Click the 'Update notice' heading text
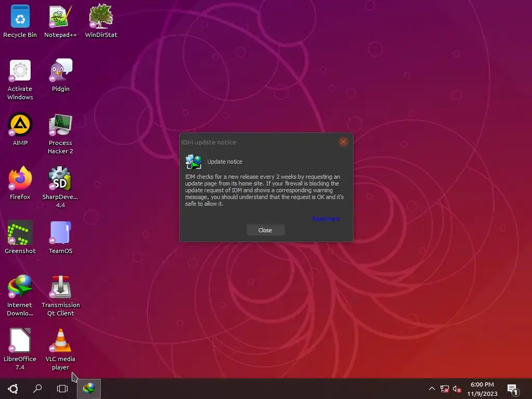Viewport: 532px width, 399px height. tap(224, 162)
